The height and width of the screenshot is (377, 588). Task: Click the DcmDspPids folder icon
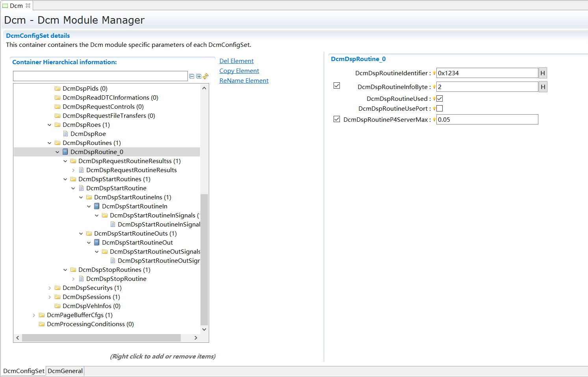coord(58,88)
